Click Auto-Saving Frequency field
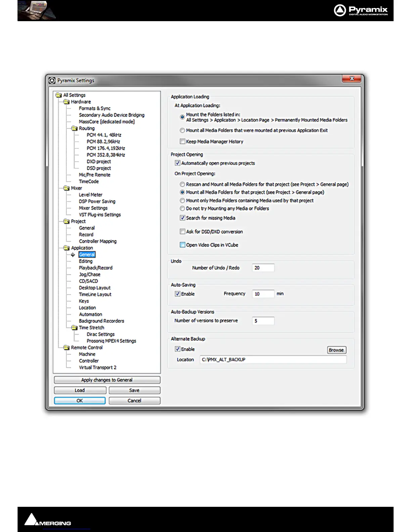 click(263, 294)
